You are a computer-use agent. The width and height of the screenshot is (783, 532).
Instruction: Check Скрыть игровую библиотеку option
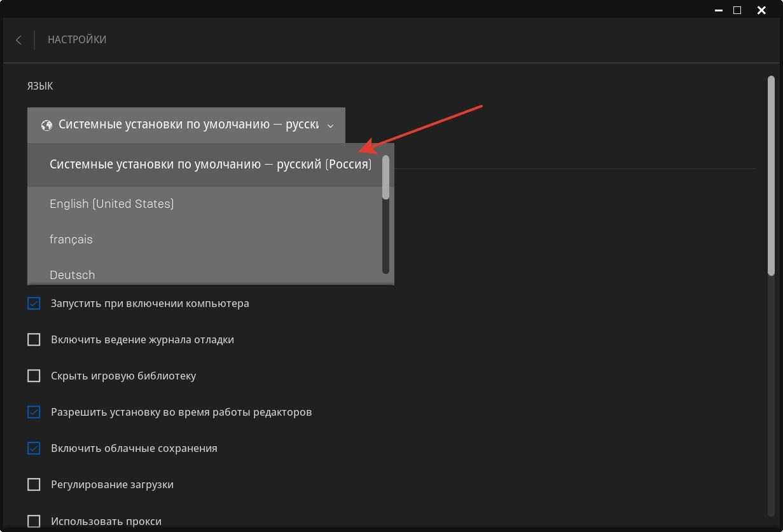tap(34, 376)
